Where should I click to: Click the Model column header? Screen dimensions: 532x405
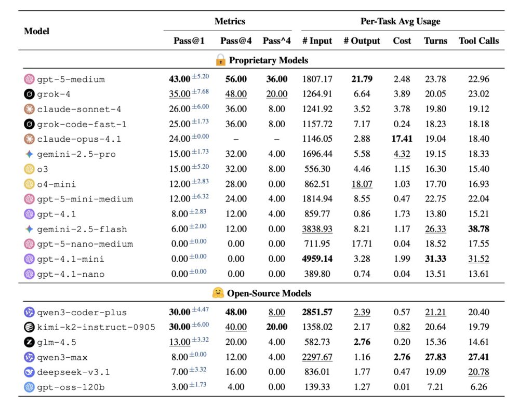point(37,31)
